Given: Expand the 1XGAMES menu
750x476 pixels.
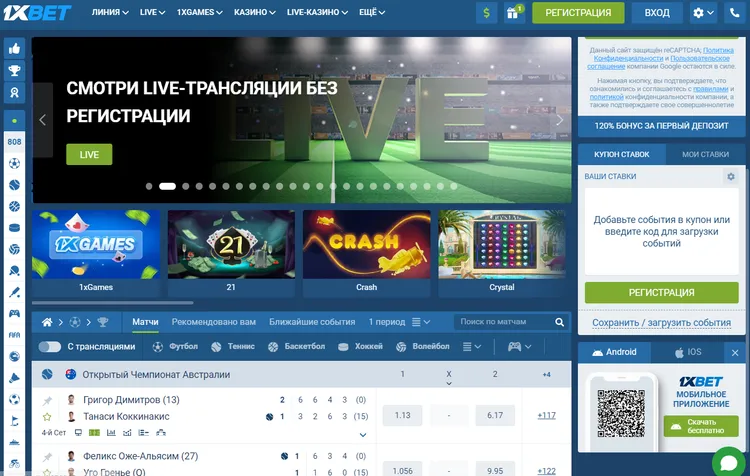Looking at the screenshot, I should point(199,12).
